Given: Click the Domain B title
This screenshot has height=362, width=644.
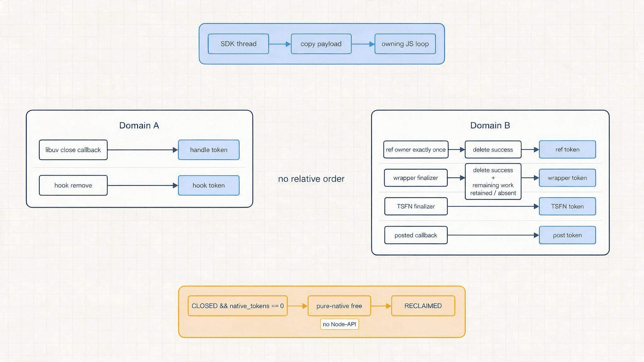Looking at the screenshot, I should tap(490, 125).
